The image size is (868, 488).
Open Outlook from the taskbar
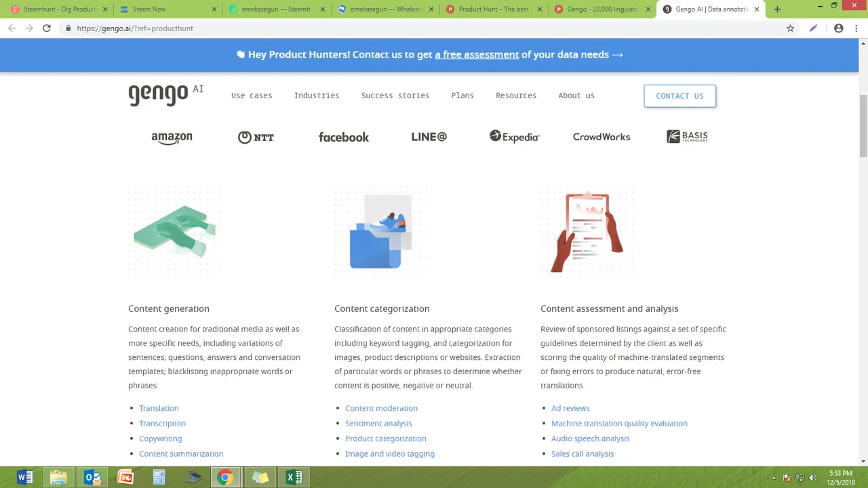click(92, 478)
